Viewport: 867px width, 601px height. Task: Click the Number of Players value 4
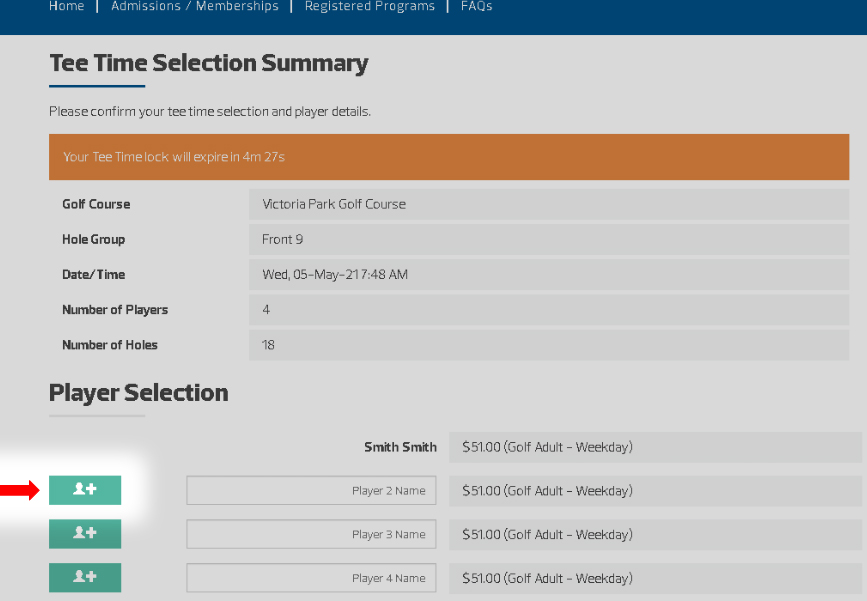(x=548, y=310)
